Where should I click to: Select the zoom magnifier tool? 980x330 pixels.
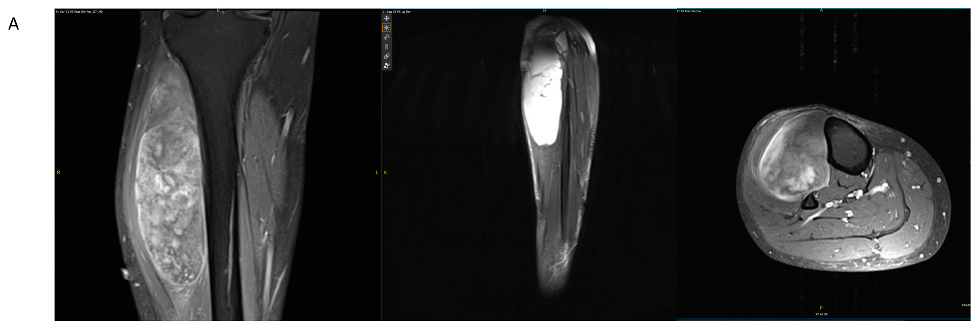click(x=387, y=37)
